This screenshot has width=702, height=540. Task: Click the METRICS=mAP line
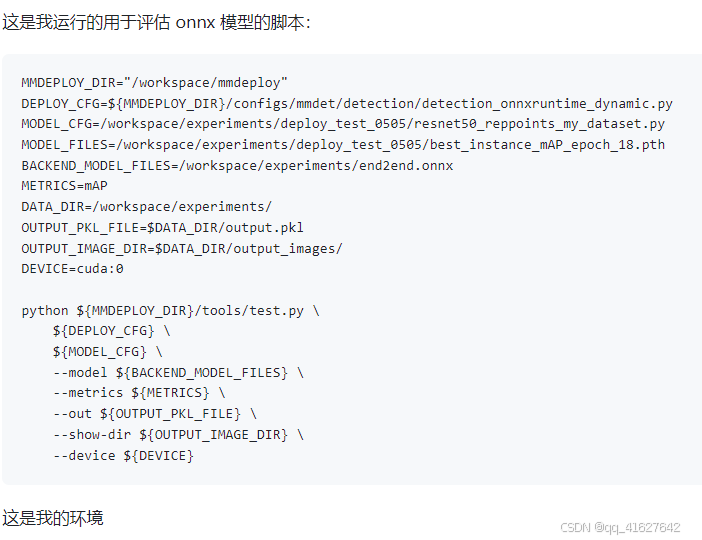click(x=64, y=186)
